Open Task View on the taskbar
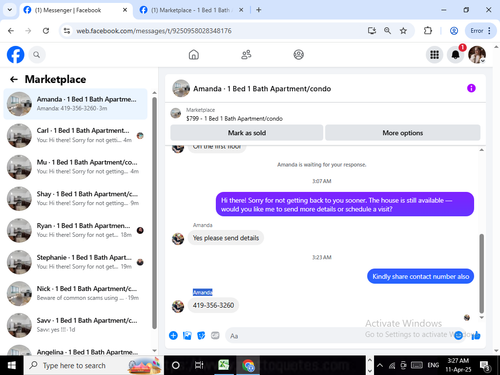The width and height of the screenshot is (500, 375). click(x=199, y=365)
